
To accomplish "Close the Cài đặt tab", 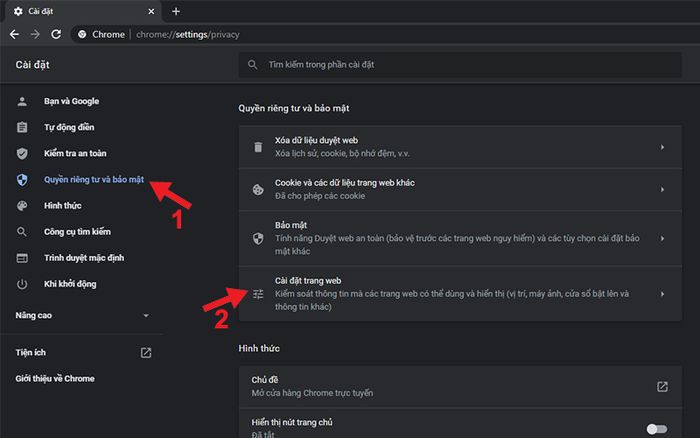I will [151, 11].
